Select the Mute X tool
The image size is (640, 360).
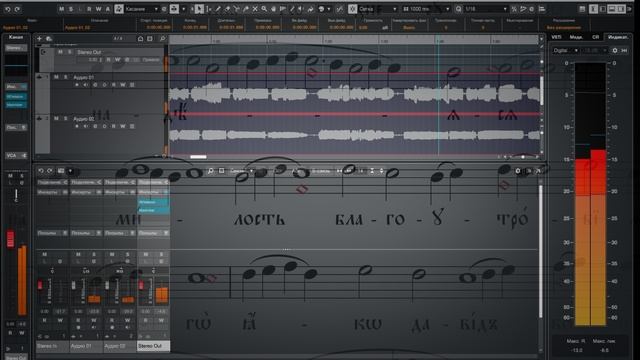point(255,9)
